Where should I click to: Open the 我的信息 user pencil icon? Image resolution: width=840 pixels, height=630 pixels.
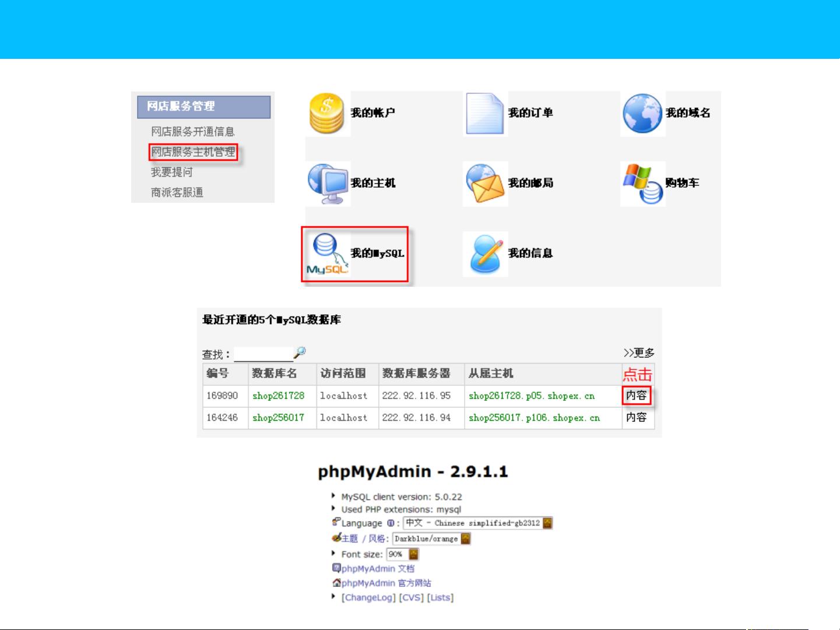tap(486, 255)
